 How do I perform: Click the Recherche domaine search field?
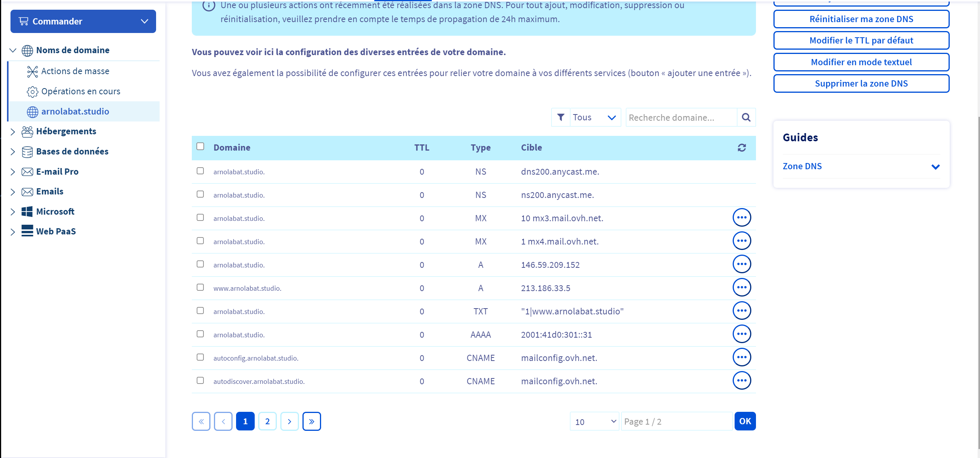[681, 117]
